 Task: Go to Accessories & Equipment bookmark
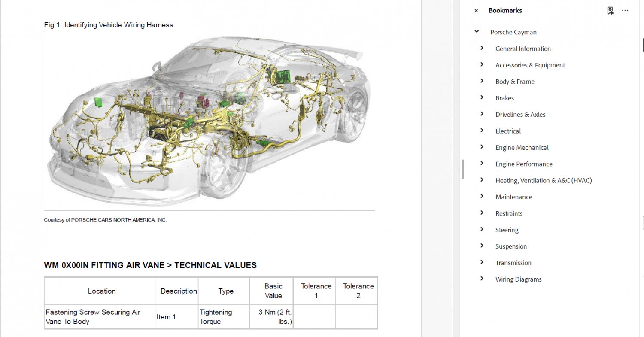[x=530, y=65]
